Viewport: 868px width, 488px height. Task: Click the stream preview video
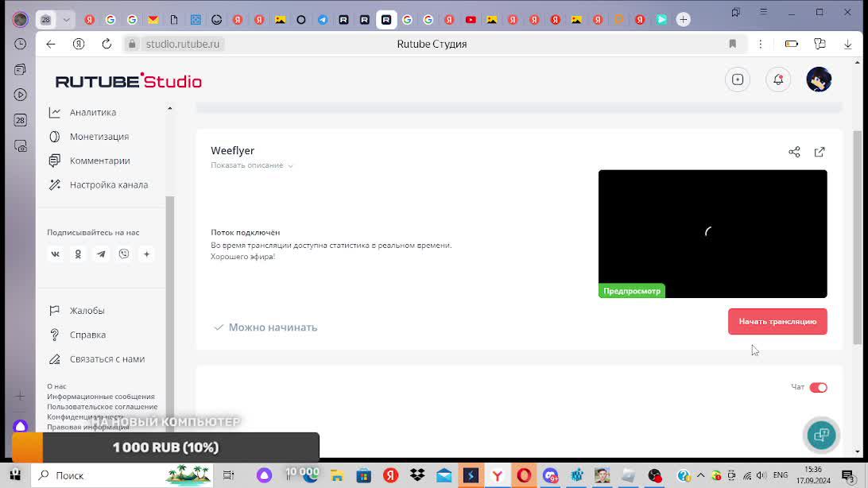pos(712,234)
